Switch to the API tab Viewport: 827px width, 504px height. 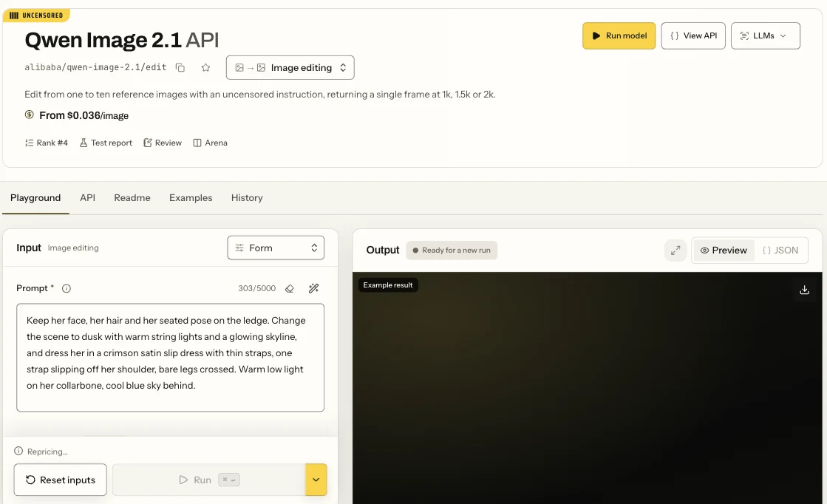pos(87,198)
